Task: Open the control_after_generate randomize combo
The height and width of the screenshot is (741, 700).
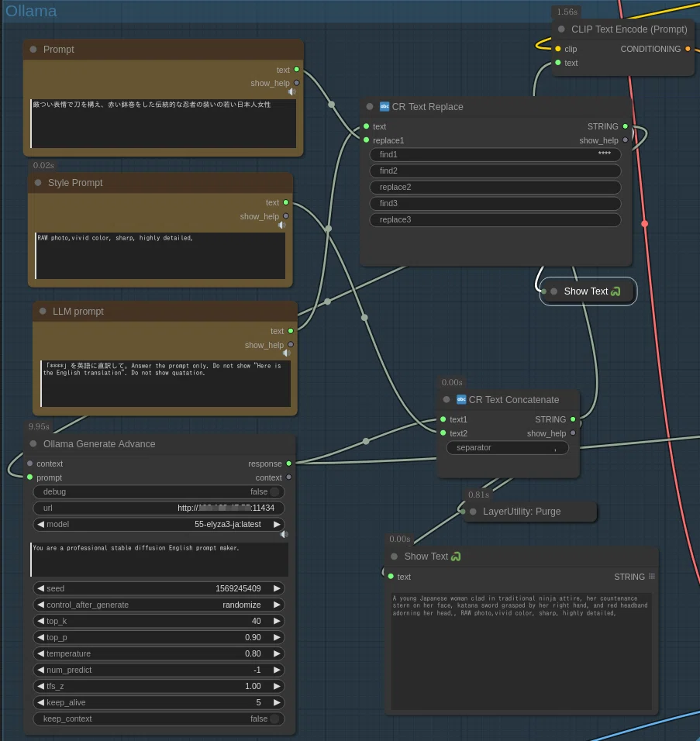Action: (159, 605)
